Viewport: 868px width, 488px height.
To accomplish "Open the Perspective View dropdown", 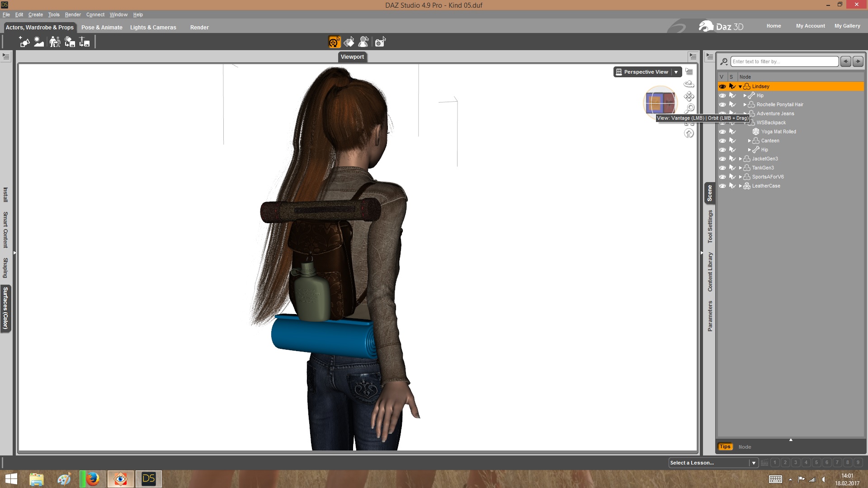I will (676, 72).
